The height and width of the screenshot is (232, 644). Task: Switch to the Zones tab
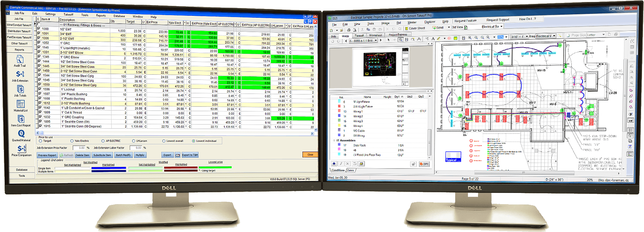pyautogui.click(x=350, y=170)
